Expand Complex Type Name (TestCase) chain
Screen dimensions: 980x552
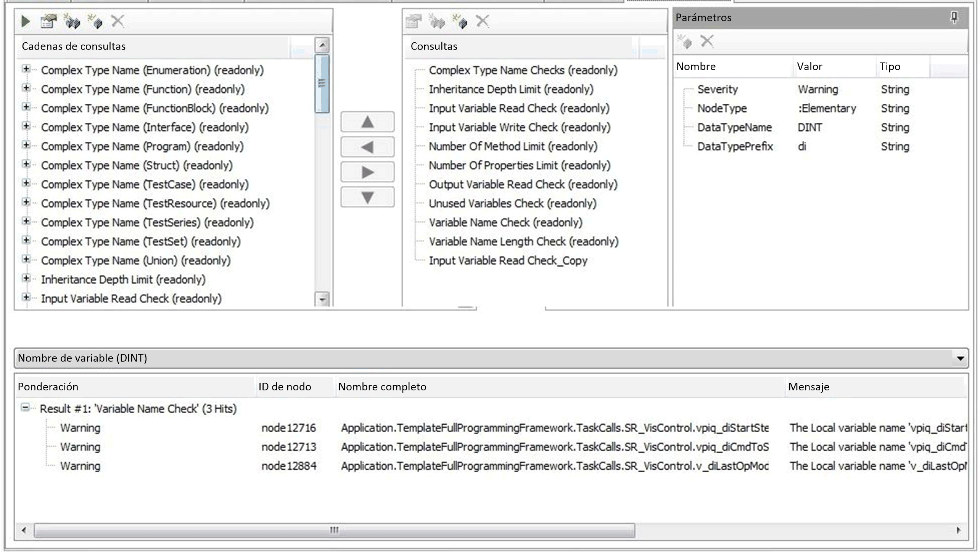26,183
